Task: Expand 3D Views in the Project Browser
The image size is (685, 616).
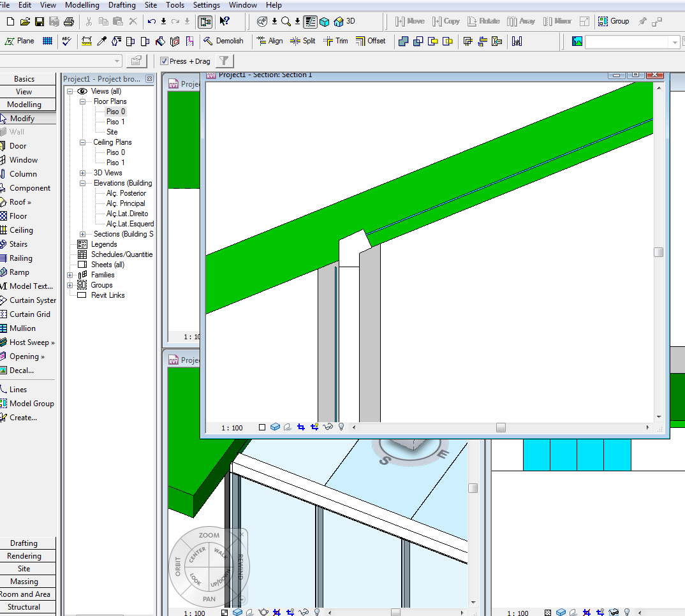Action: click(x=82, y=172)
